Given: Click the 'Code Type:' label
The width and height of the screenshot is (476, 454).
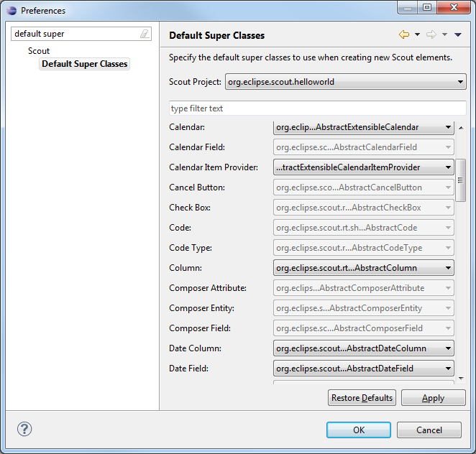Looking at the screenshot, I should coord(191,248).
